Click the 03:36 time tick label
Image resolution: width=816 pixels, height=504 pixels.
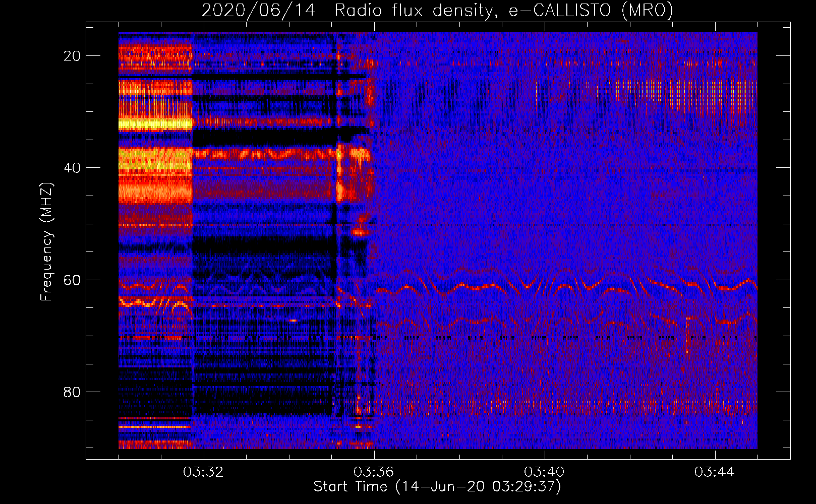pyautogui.click(x=374, y=472)
